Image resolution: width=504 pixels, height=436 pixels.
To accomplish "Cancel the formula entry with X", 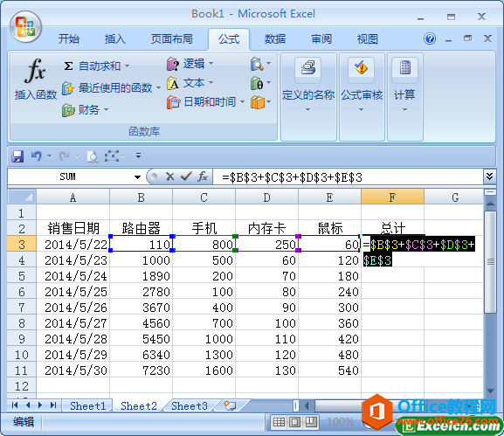I will pos(169,176).
